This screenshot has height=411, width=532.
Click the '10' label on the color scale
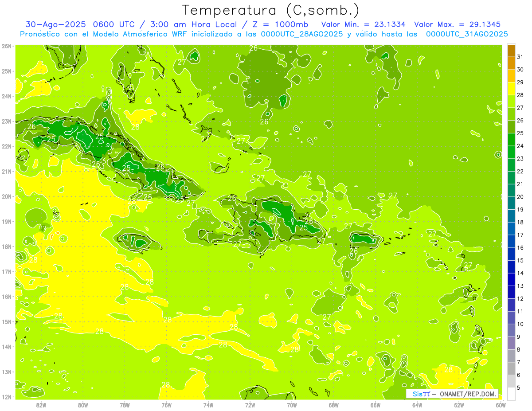pyautogui.click(x=520, y=324)
